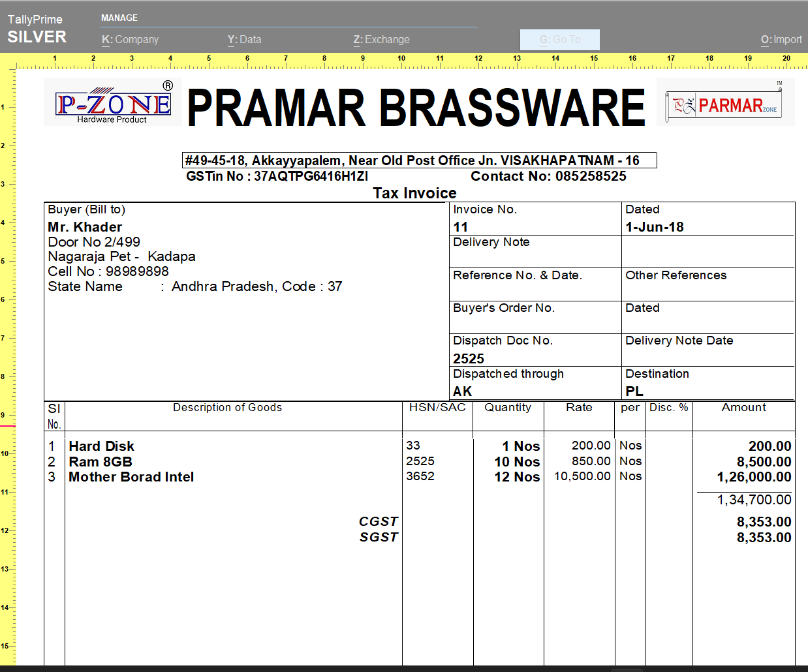This screenshot has width=808, height=672.
Task: Click HSN code 3652
Action: coord(420,476)
